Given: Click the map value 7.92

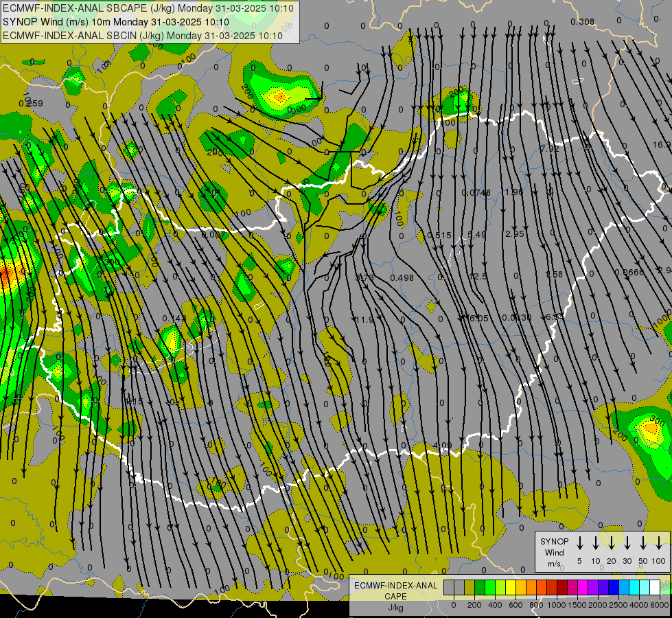Looking at the screenshot, I should [x=550, y=149].
